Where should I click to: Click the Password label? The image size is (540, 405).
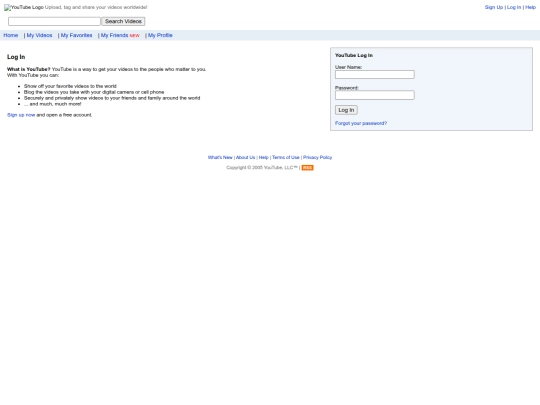pos(347,88)
